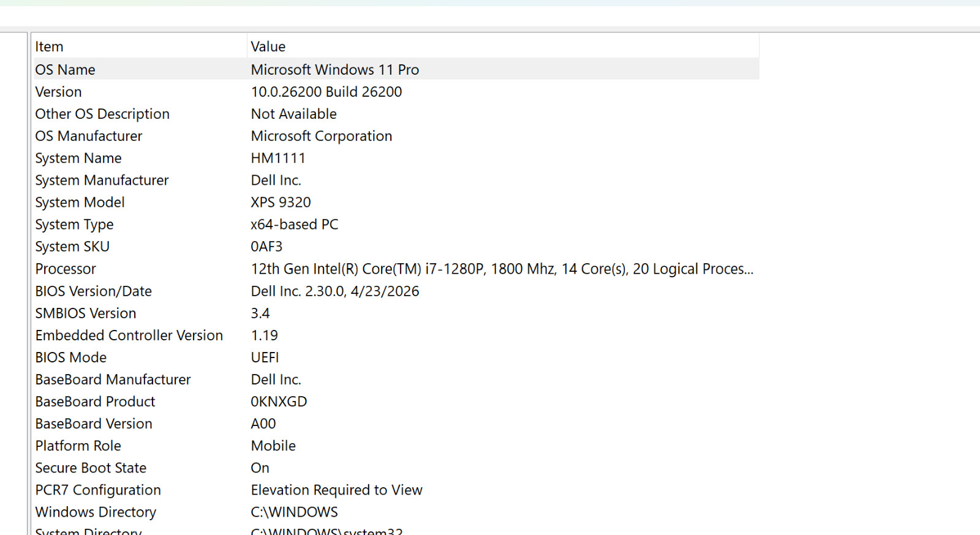
Task: Select the SMBIOS Version row label
Action: pyautogui.click(x=86, y=313)
